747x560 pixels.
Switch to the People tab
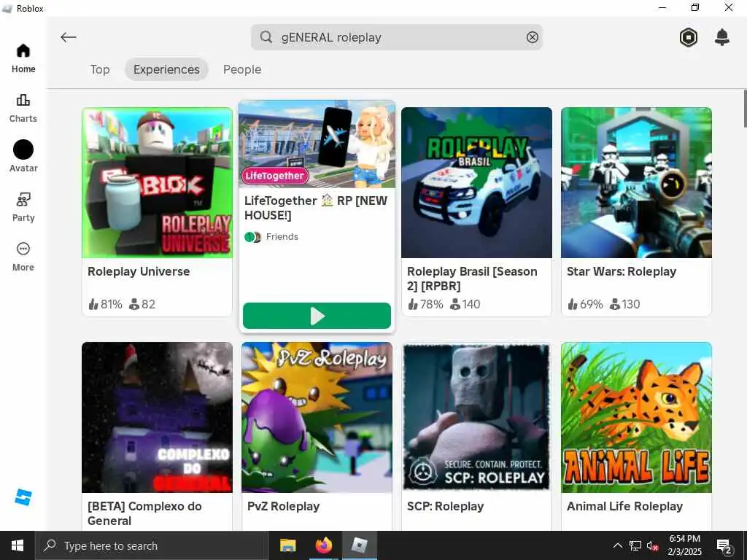[242, 69]
